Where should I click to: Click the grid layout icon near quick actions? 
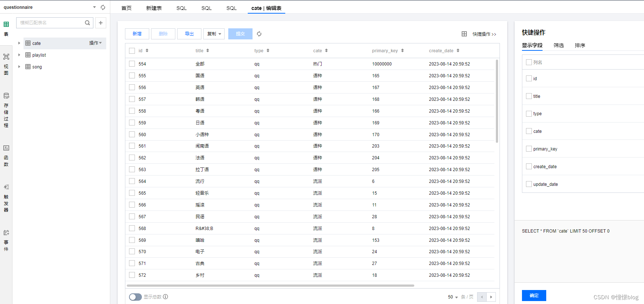(x=464, y=34)
